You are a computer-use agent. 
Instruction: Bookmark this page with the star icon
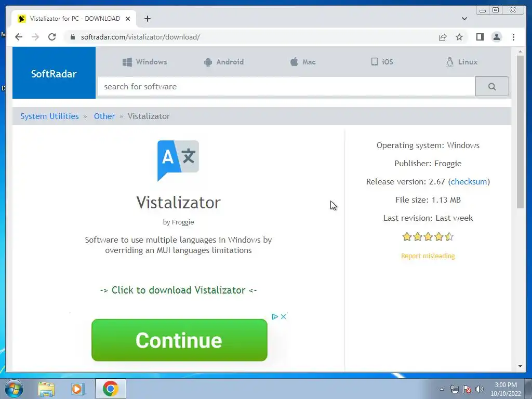coord(459,37)
